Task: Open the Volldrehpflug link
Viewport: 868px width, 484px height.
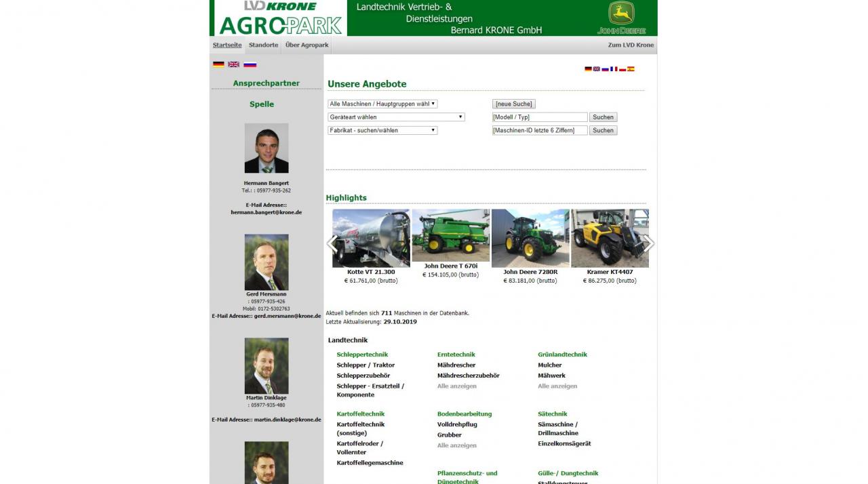Action: pos(457,424)
